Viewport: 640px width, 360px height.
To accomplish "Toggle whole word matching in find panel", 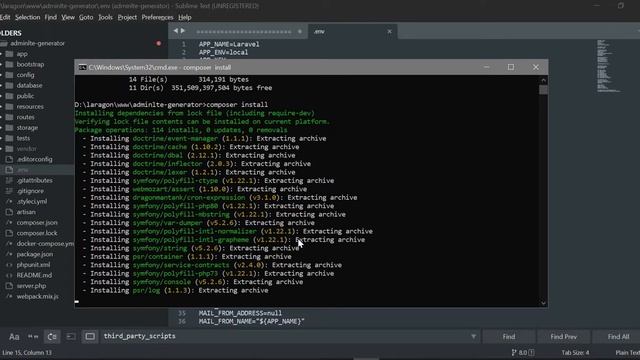I will coord(33,337).
